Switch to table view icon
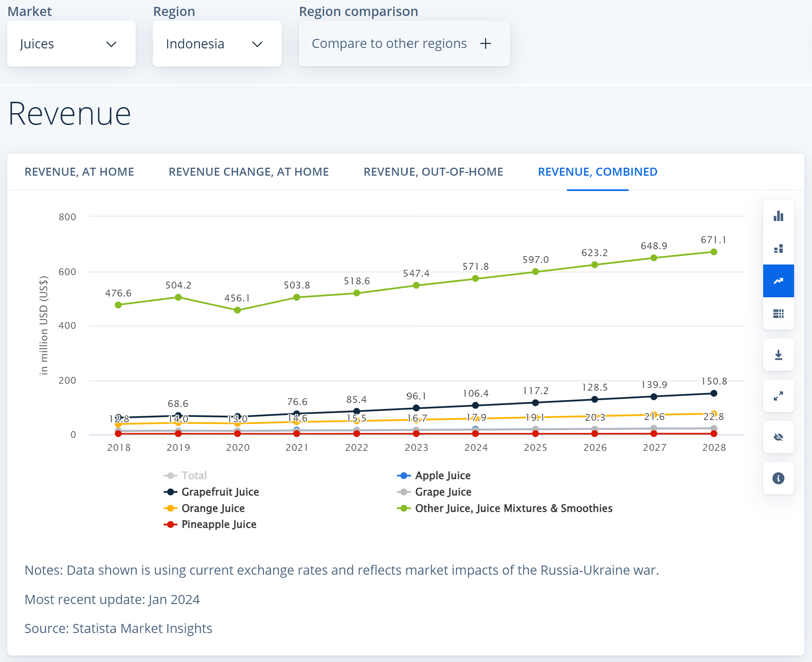 tap(778, 313)
